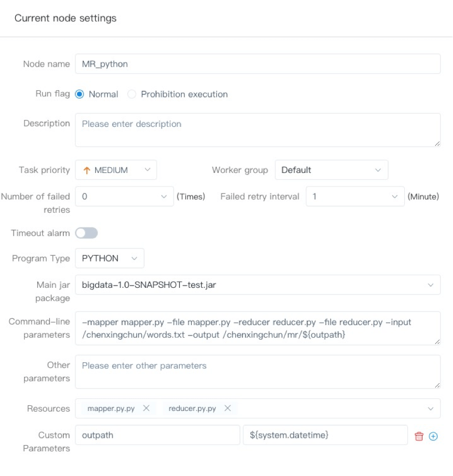The image size is (453, 476).
Task: Open the Number of failed retries dropdown
Action: point(124,197)
